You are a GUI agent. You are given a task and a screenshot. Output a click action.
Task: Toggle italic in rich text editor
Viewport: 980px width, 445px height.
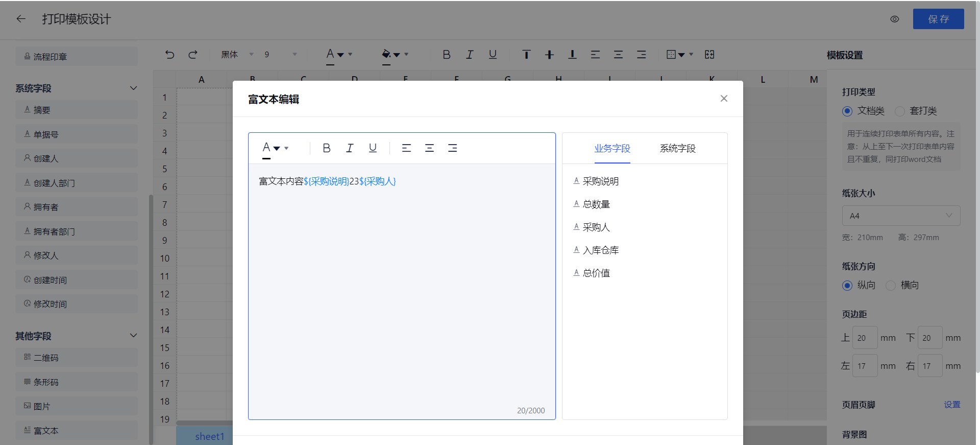pyautogui.click(x=350, y=148)
